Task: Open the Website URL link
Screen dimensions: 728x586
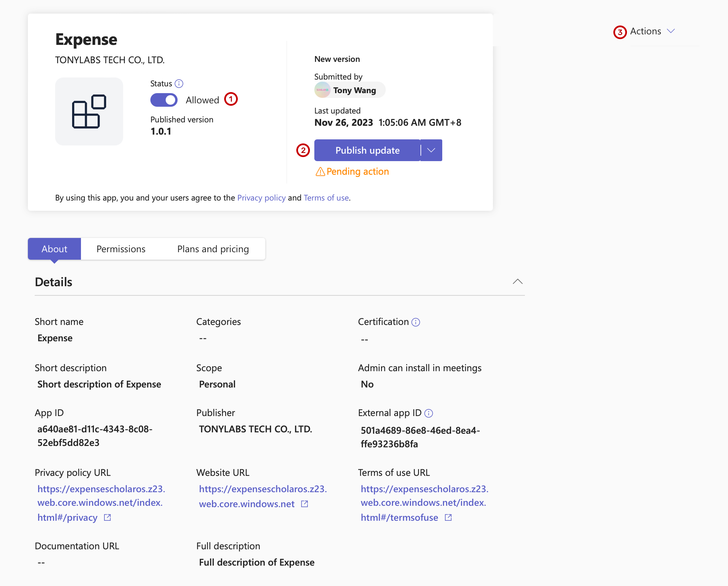Action: 263,497
